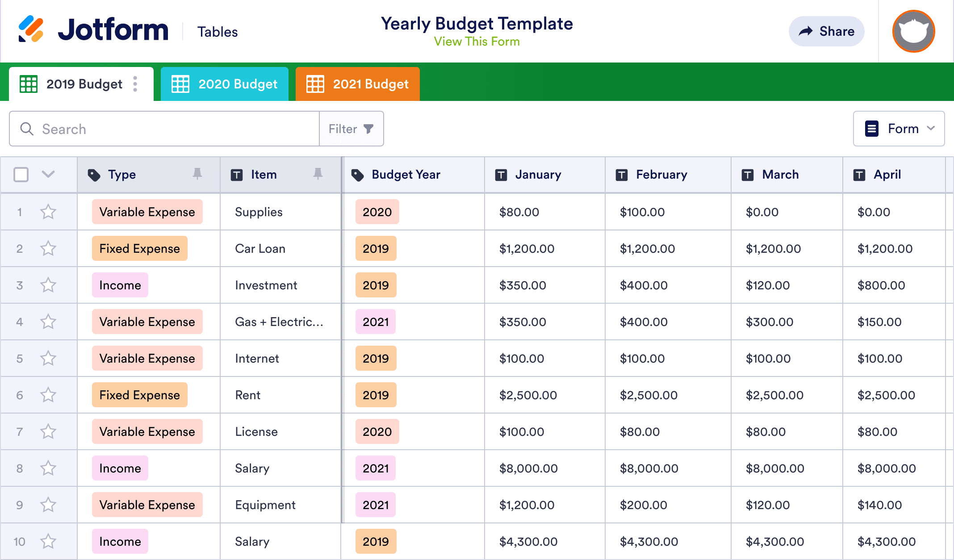The image size is (954, 560).
Task: Expand the Form dropdown menu
Action: pyautogui.click(x=900, y=129)
